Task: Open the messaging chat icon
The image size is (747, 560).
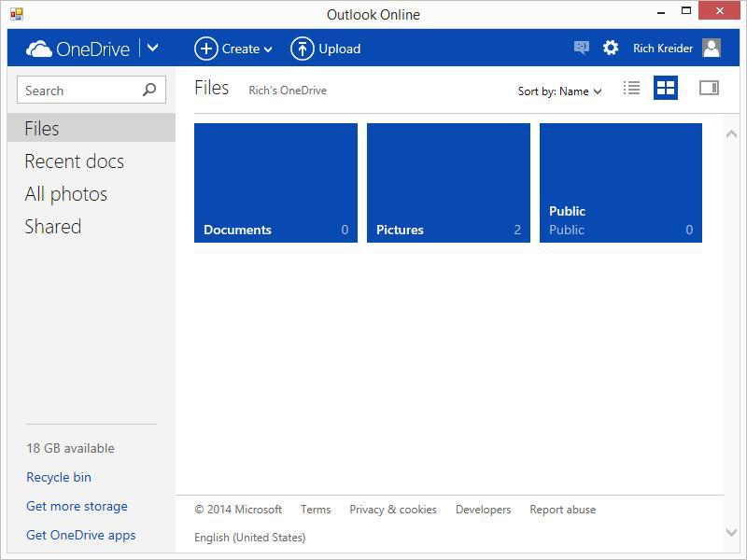Action: click(581, 48)
